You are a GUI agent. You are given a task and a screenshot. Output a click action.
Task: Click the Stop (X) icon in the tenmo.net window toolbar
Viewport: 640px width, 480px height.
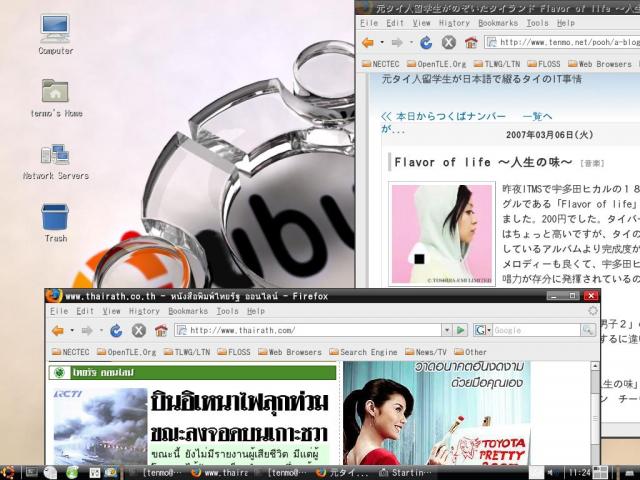[449, 42]
